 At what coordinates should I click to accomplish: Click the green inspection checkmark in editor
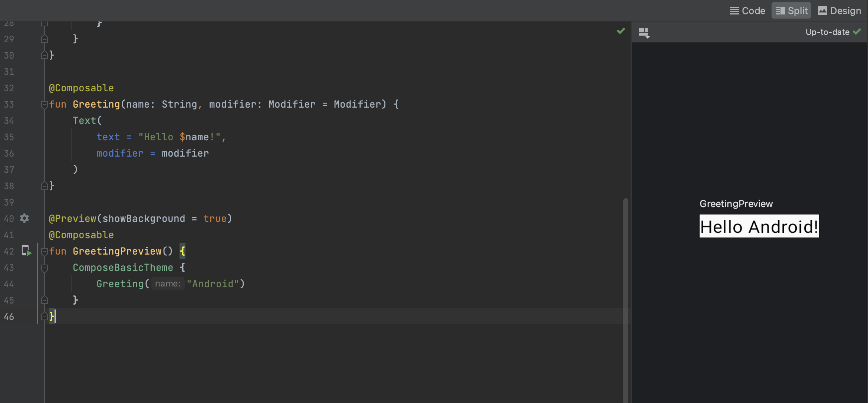tap(621, 31)
